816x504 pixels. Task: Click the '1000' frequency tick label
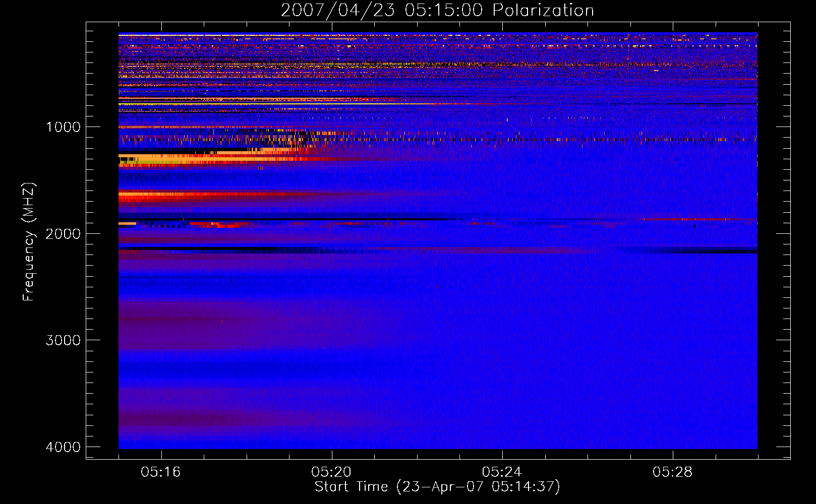click(x=63, y=127)
